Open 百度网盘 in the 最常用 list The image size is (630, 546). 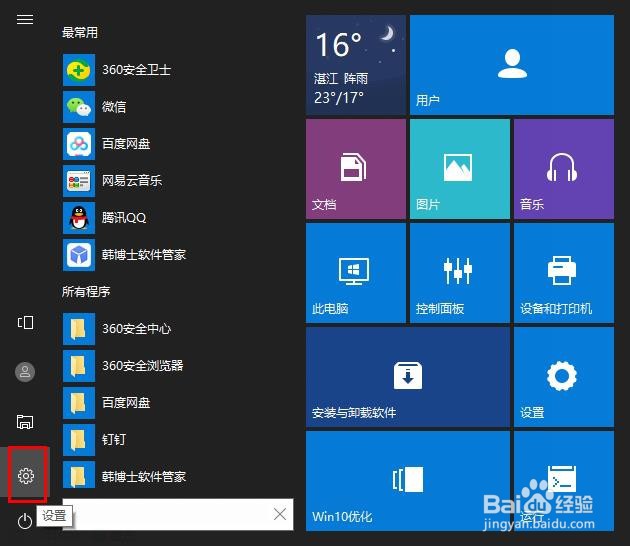click(107, 144)
